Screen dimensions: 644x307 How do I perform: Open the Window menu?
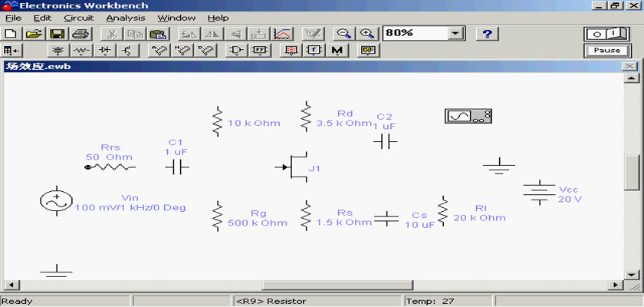pos(176,18)
